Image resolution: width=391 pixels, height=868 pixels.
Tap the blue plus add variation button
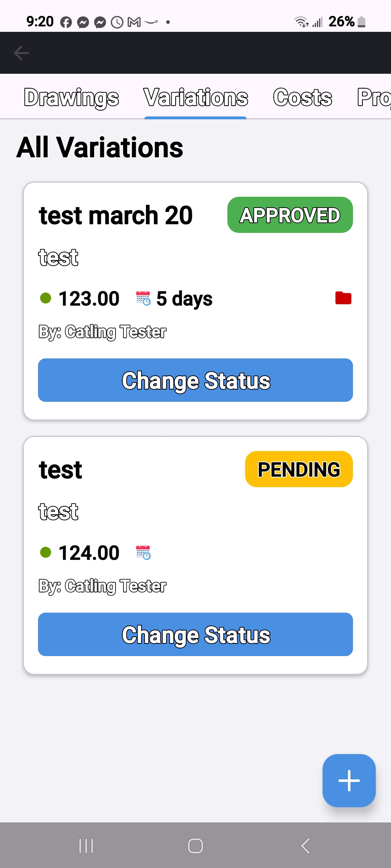349,780
